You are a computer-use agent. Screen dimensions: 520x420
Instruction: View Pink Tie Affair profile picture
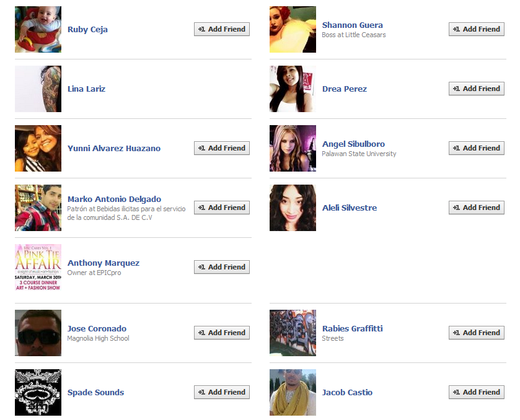point(38,267)
